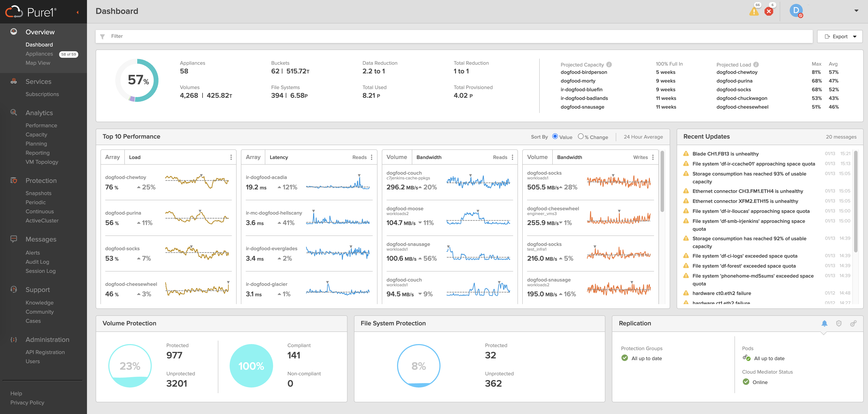This screenshot has height=414, width=868.
Task: Select the % Change sort radio button
Action: point(581,136)
